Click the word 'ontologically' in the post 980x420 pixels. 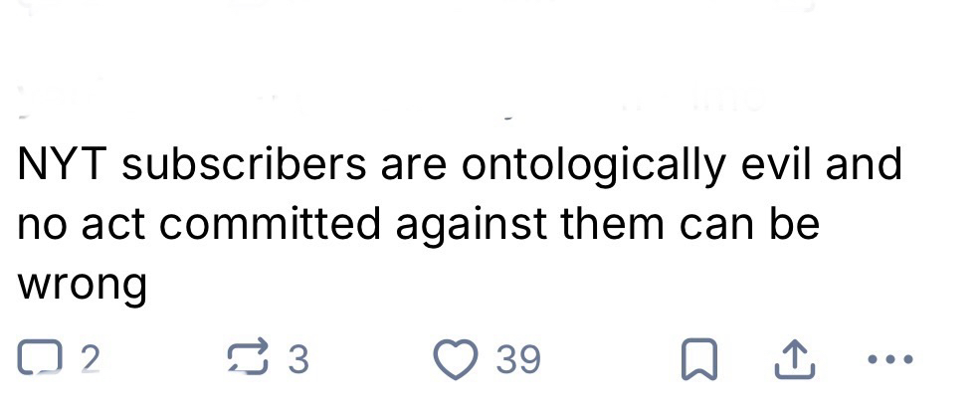coord(592,165)
